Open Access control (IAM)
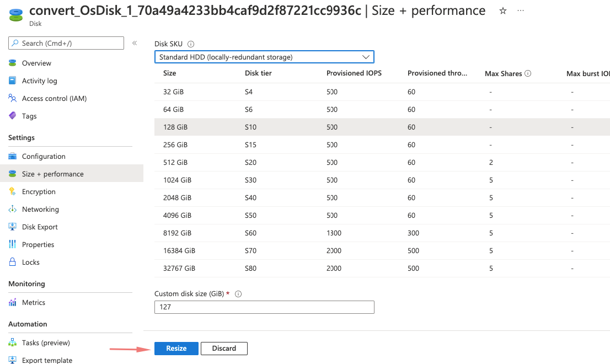The height and width of the screenshot is (364, 610). point(13,98)
